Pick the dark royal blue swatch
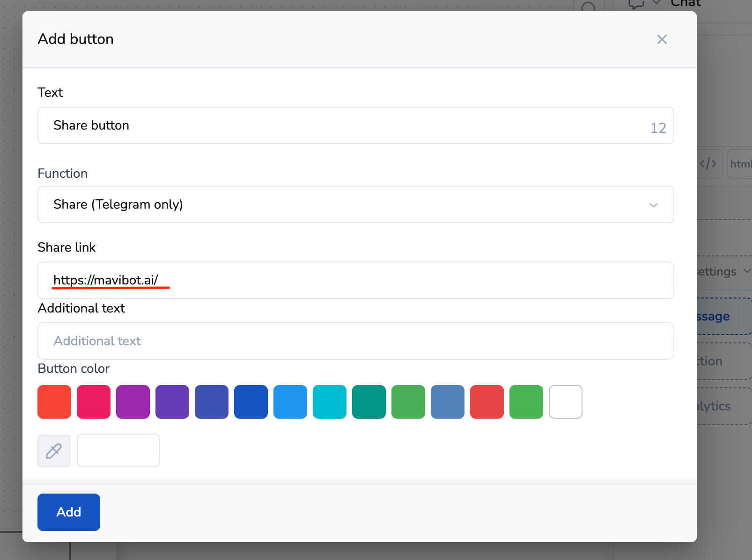Viewport: 752px width, 560px height. pos(251,402)
